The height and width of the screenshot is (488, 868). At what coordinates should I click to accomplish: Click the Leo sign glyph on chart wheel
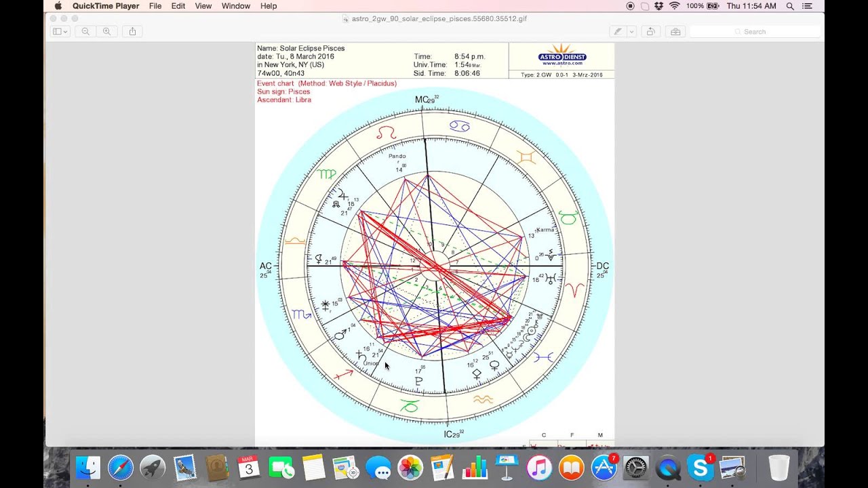[386, 133]
